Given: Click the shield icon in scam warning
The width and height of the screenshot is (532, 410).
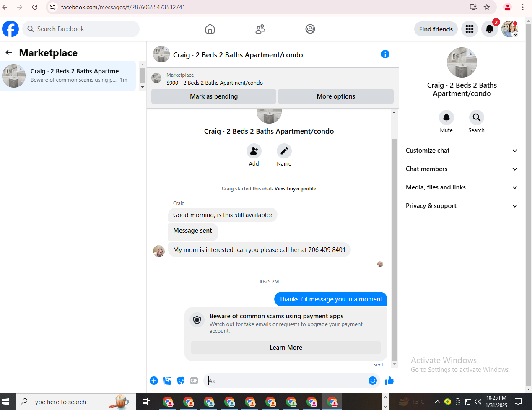Looking at the screenshot, I should (197, 320).
